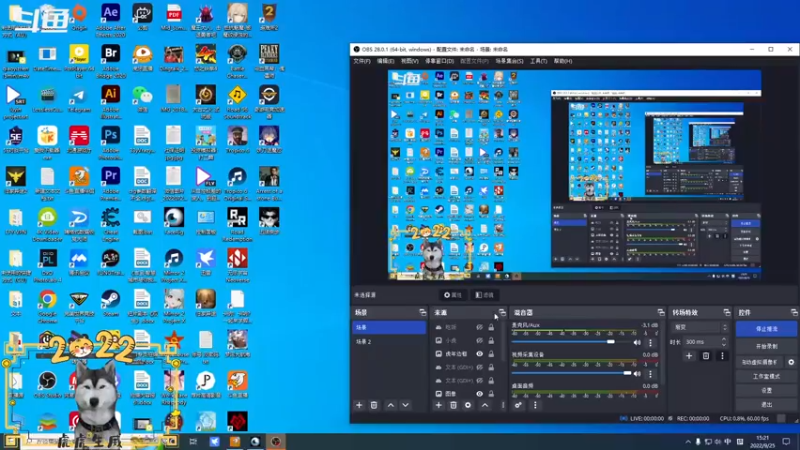This screenshot has height=450, width=800.
Task: Open Adobe After Effects desktop shortcut
Action: [111, 20]
